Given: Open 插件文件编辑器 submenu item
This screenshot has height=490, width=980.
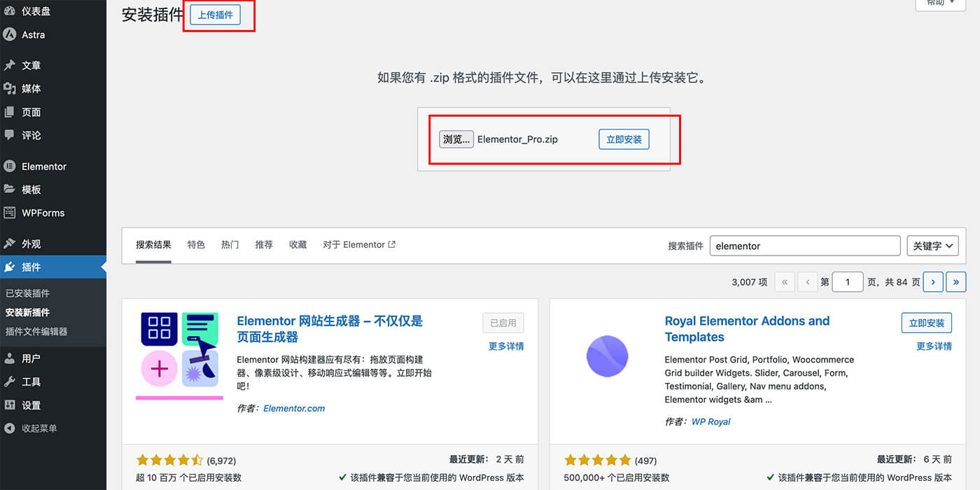Looking at the screenshot, I should [x=36, y=331].
